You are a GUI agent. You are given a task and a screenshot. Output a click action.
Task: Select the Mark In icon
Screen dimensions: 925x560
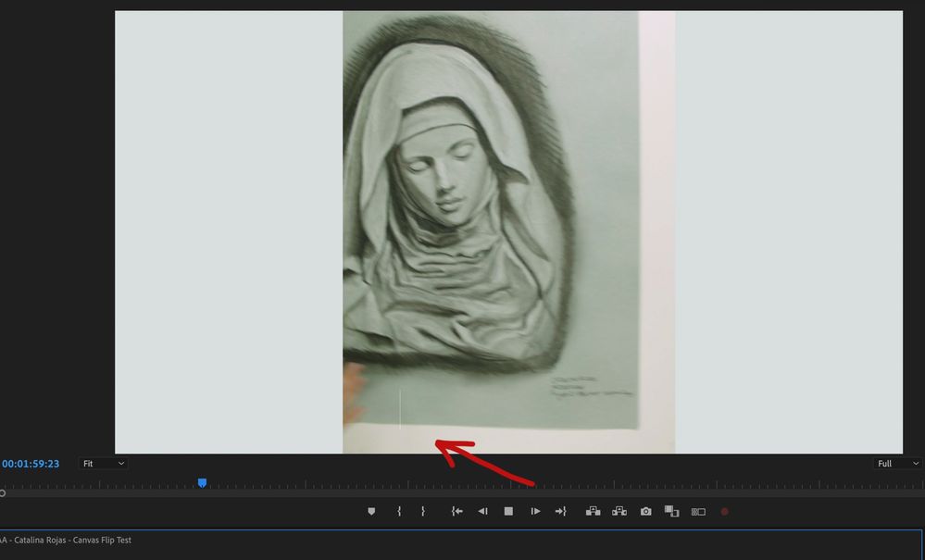[x=399, y=510]
